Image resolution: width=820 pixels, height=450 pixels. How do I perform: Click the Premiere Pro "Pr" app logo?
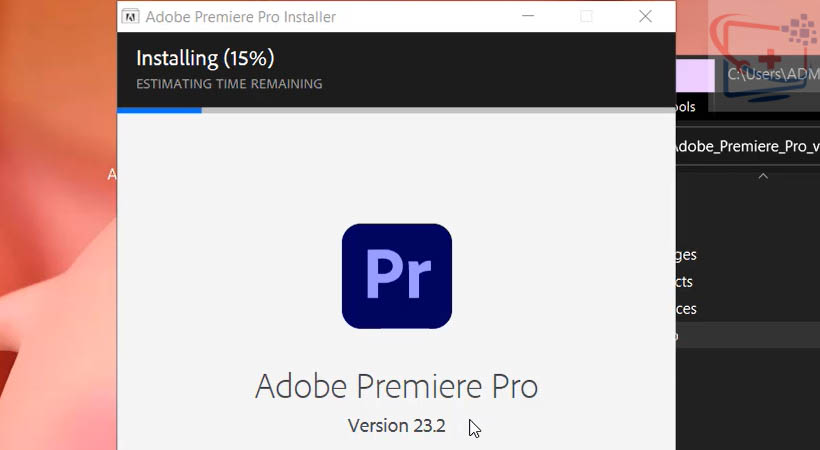click(x=397, y=276)
